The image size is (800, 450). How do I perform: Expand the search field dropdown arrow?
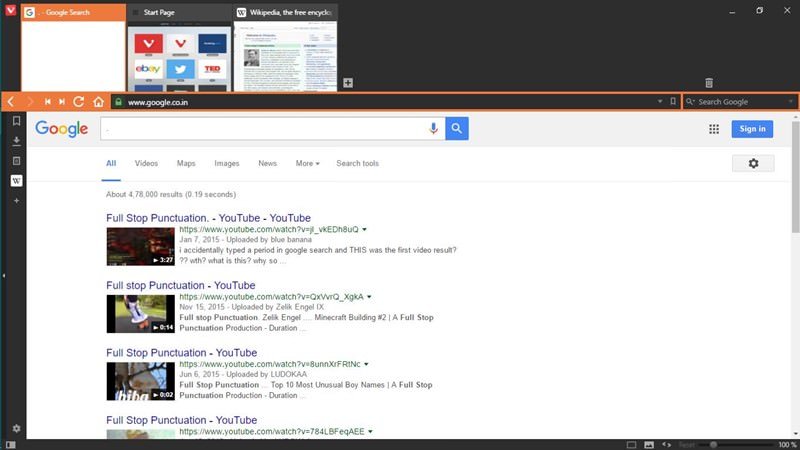click(791, 102)
